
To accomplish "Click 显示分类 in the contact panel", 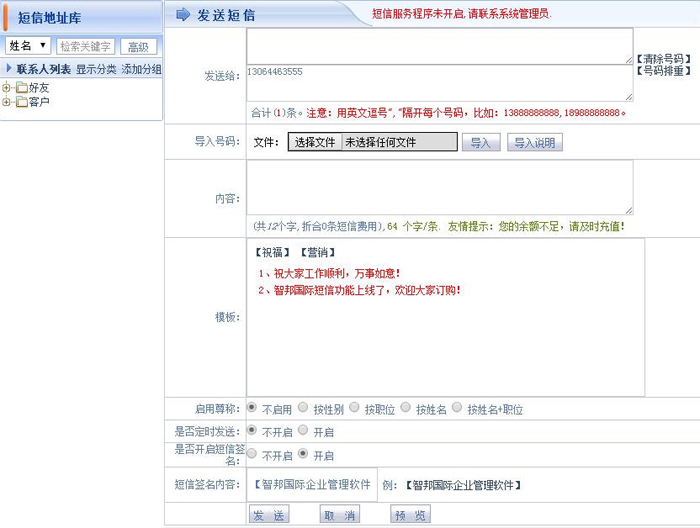I will coord(96,69).
